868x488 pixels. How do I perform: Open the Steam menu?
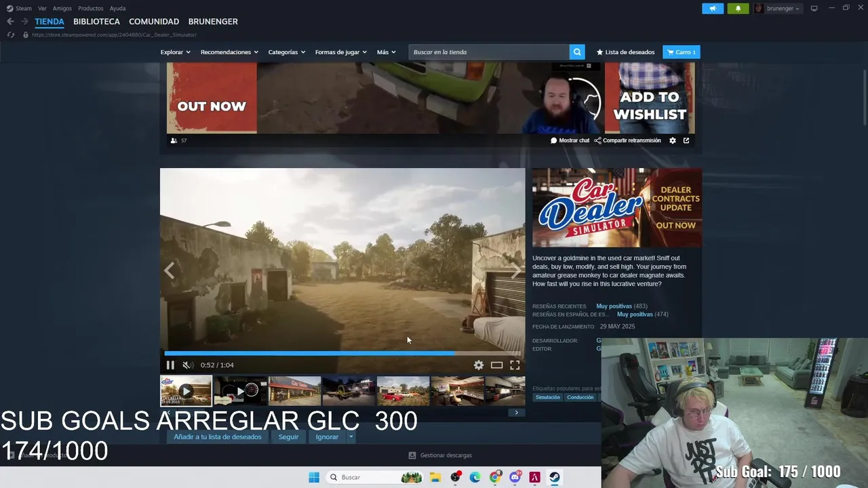pyautogui.click(x=19, y=8)
